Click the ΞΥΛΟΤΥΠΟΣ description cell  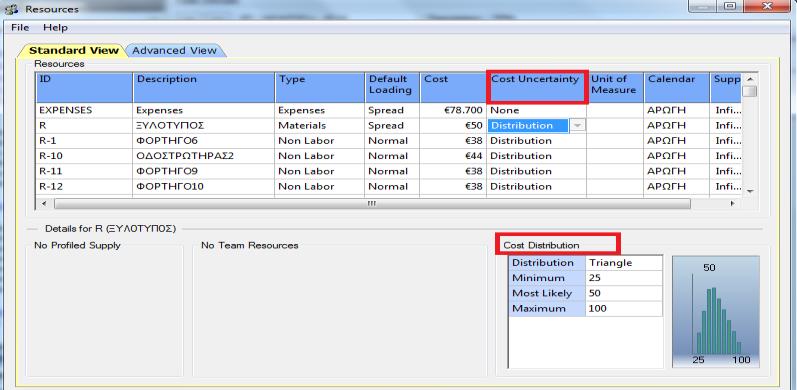click(204, 126)
